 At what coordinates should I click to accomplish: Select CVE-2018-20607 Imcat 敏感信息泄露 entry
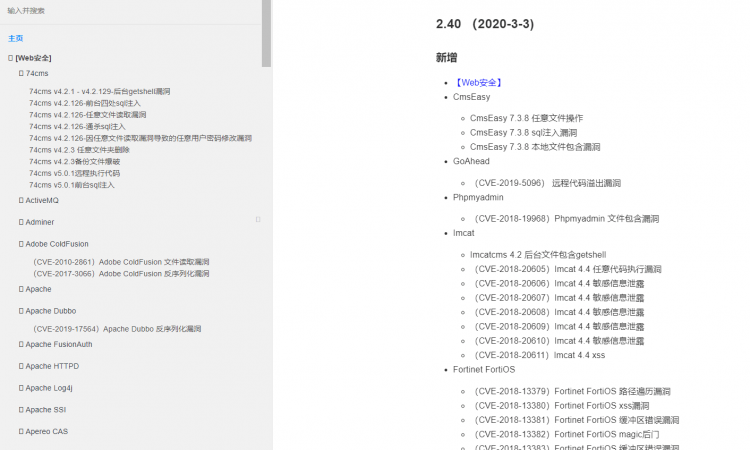click(x=557, y=298)
